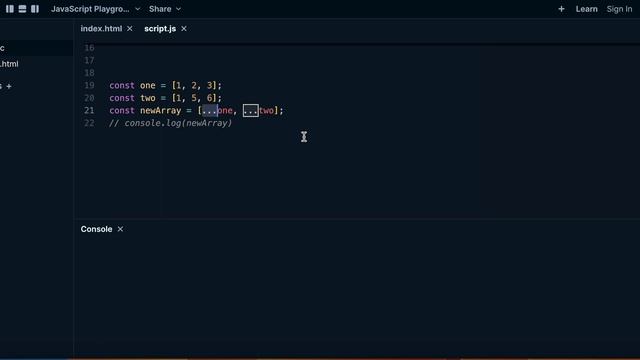Close the Console panel

click(120, 229)
